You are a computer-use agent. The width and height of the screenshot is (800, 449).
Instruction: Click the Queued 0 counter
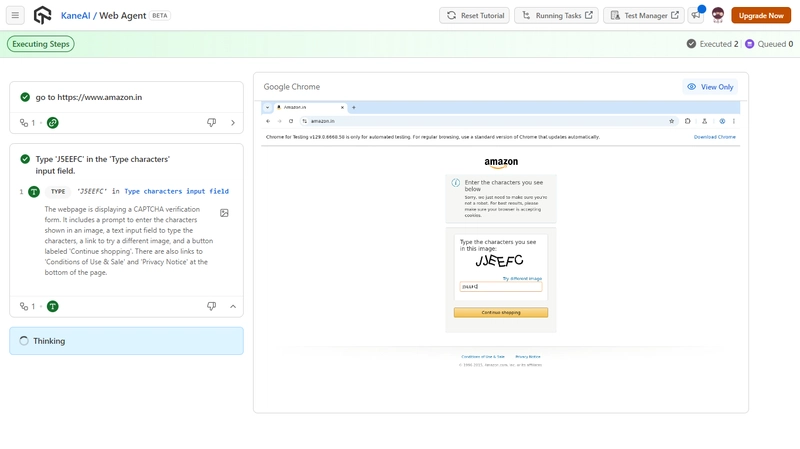769,44
